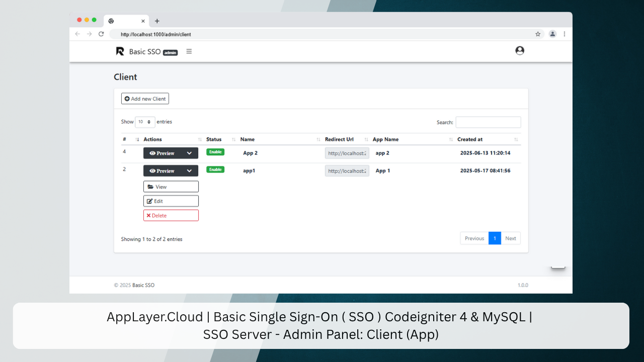Viewport: 644px width, 362px height.
Task: Sort table by Status column
Action: (x=221, y=139)
